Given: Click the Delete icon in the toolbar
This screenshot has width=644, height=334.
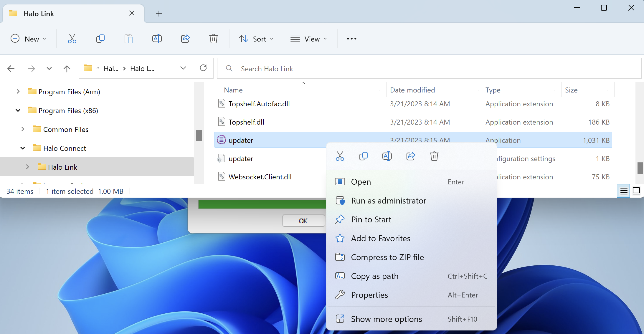Looking at the screenshot, I should pos(213,39).
